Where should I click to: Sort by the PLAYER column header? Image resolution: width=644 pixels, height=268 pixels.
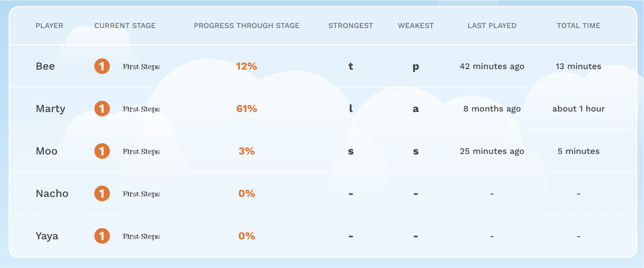click(49, 25)
